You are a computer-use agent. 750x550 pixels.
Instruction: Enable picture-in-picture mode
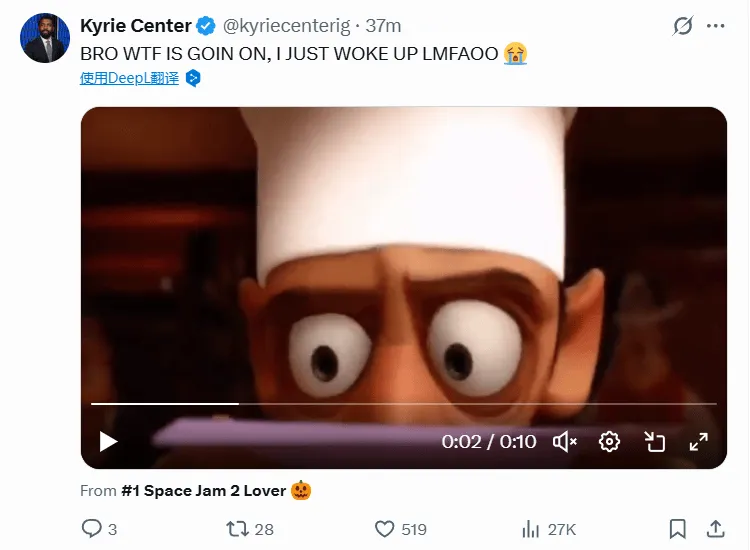tap(654, 441)
